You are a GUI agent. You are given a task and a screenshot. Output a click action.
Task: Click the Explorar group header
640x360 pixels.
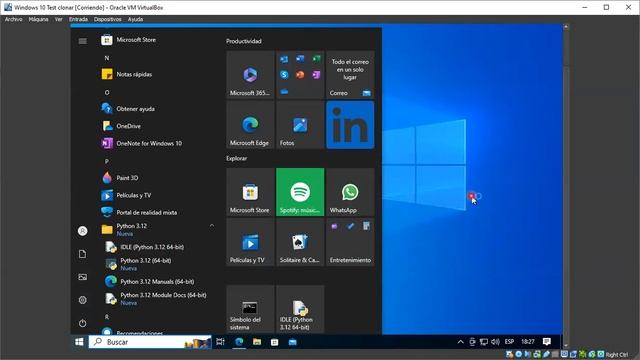[x=236, y=158]
